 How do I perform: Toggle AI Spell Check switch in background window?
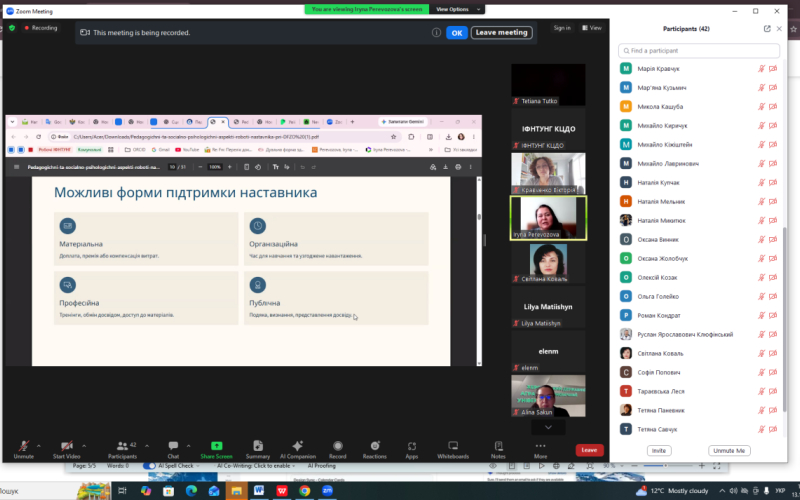click(x=149, y=466)
